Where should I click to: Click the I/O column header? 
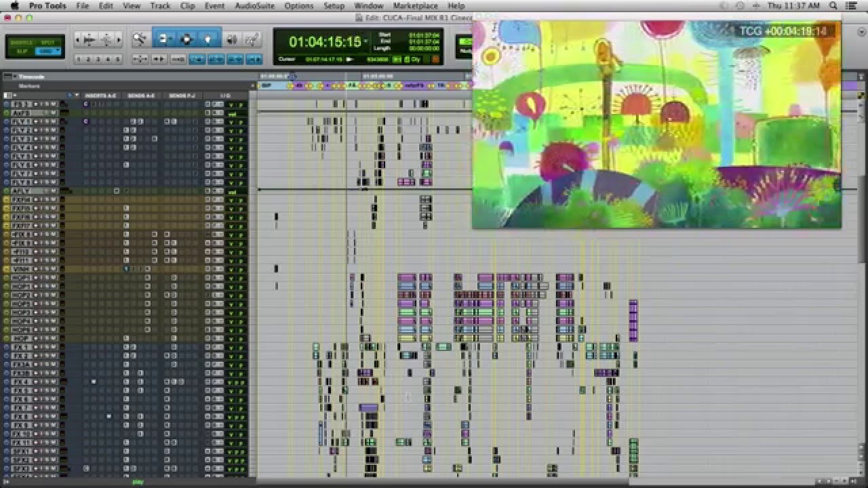point(225,96)
